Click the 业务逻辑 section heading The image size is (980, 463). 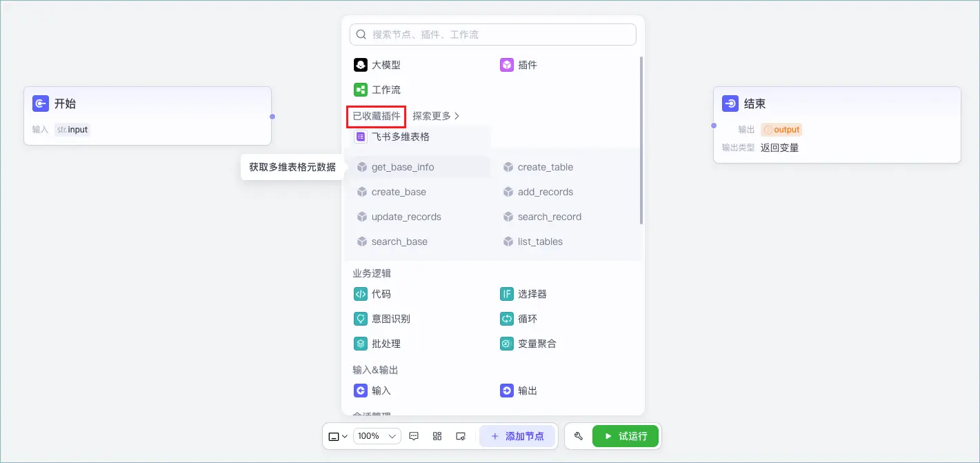(x=372, y=273)
